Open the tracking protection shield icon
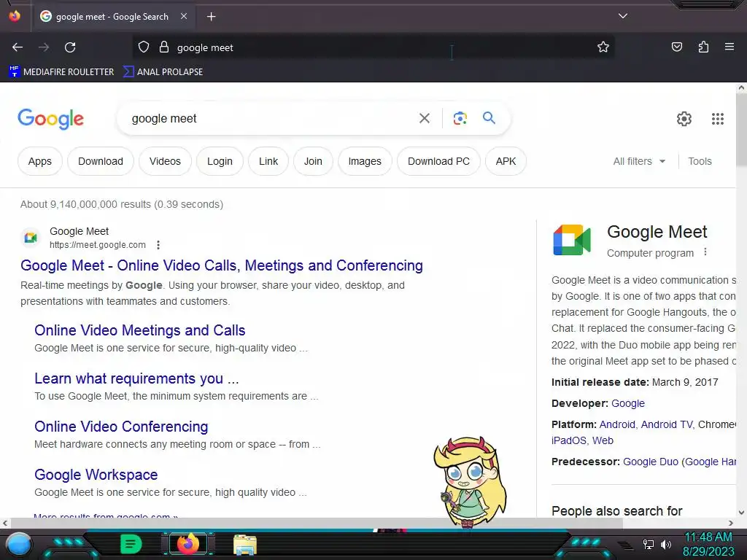The width and height of the screenshot is (747, 560). pyautogui.click(x=144, y=47)
